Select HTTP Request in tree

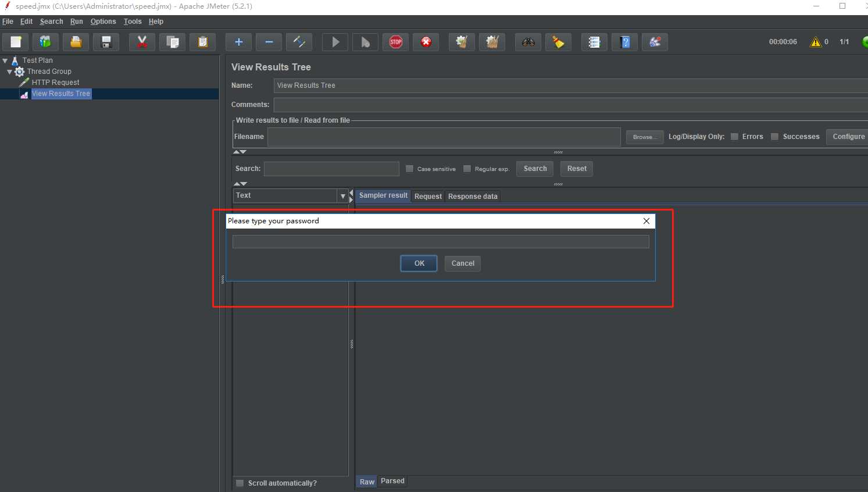click(x=55, y=83)
